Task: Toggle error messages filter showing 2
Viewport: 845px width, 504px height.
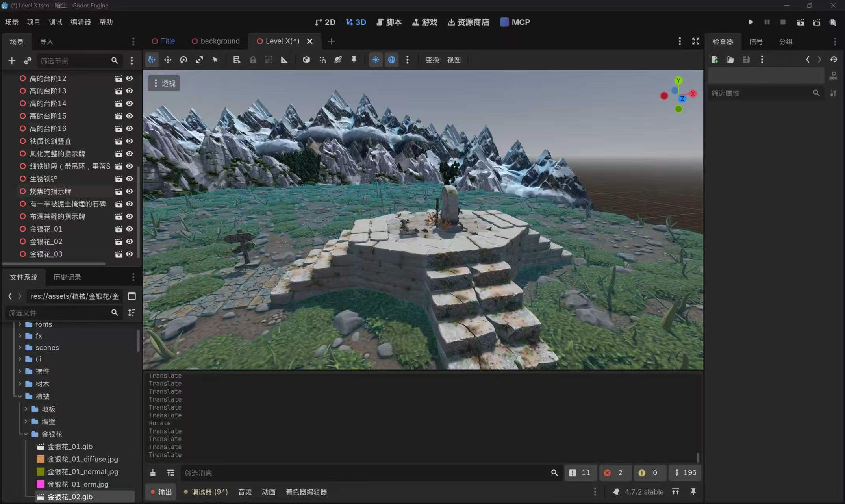Action: [615, 472]
